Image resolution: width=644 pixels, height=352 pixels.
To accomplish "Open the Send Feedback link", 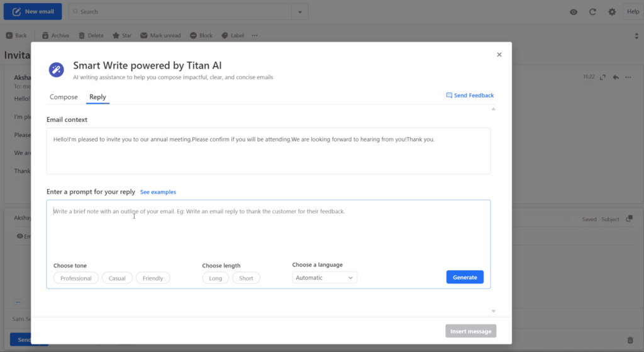I will click(470, 95).
